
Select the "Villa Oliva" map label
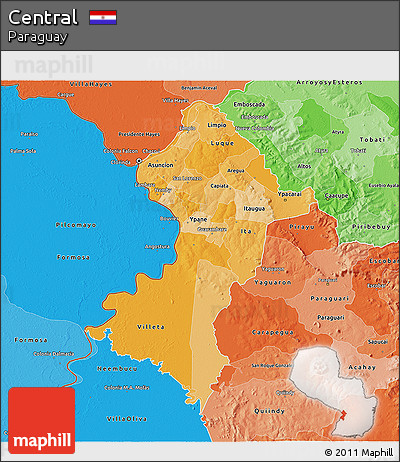tap(127, 419)
